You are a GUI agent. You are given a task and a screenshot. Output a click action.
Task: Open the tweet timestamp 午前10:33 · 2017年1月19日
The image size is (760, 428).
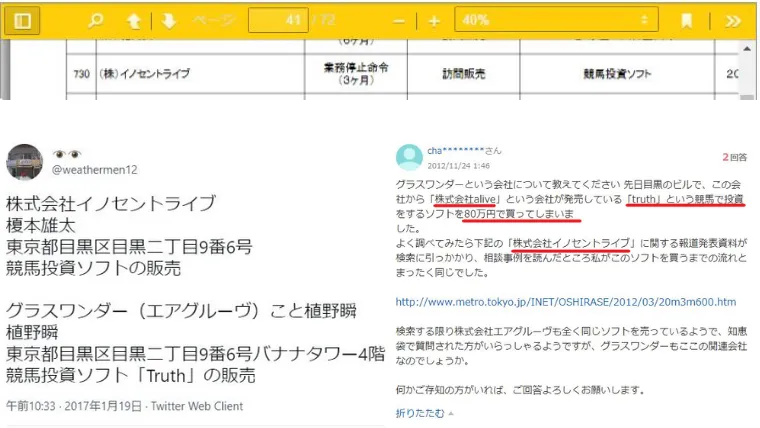click(x=74, y=406)
